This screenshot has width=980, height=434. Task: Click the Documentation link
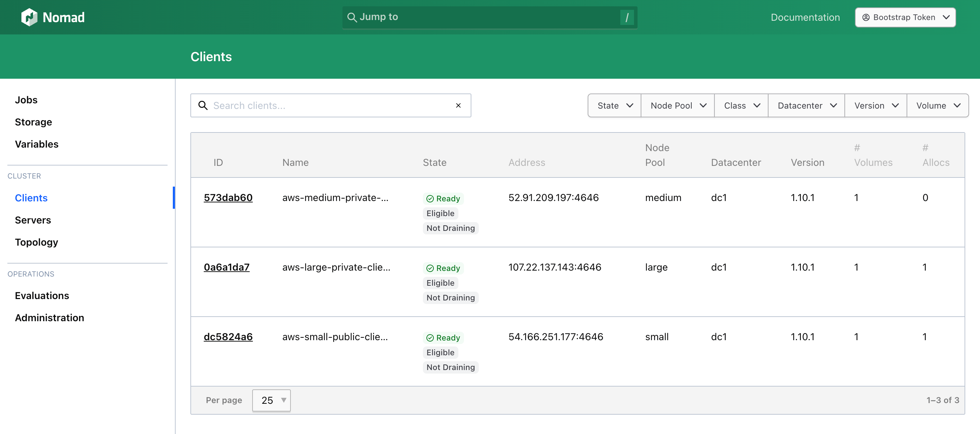tap(805, 17)
